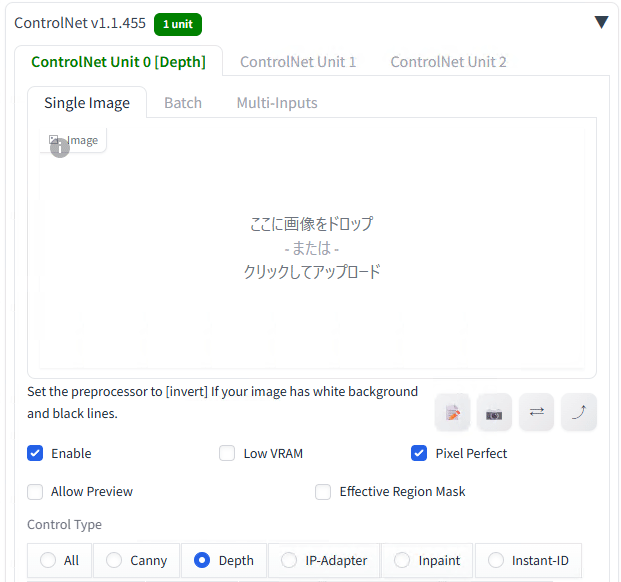Switch to ControlNet Unit 1 tab
Viewport: 621px width, 582px height.
coord(298,62)
